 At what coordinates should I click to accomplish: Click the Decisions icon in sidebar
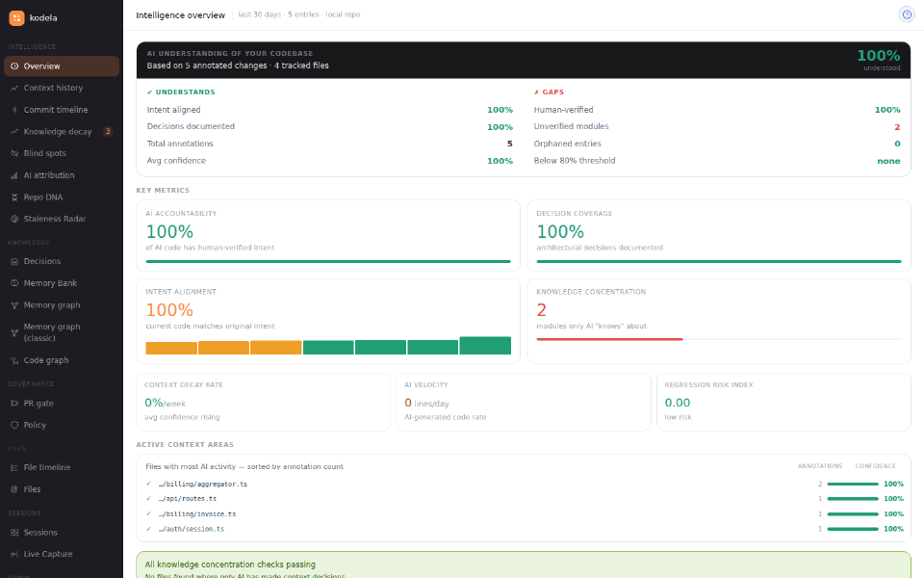[14, 261]
